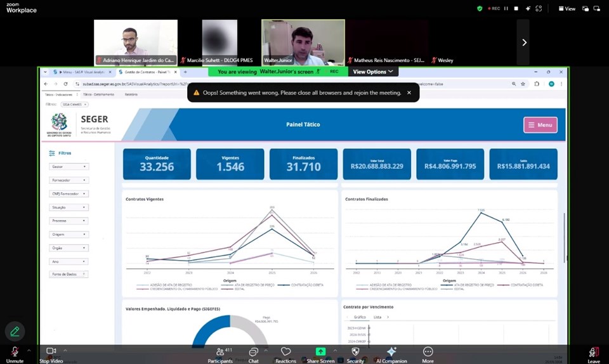Dismiss the 'Something went wrong' notification

pos(409,93)
